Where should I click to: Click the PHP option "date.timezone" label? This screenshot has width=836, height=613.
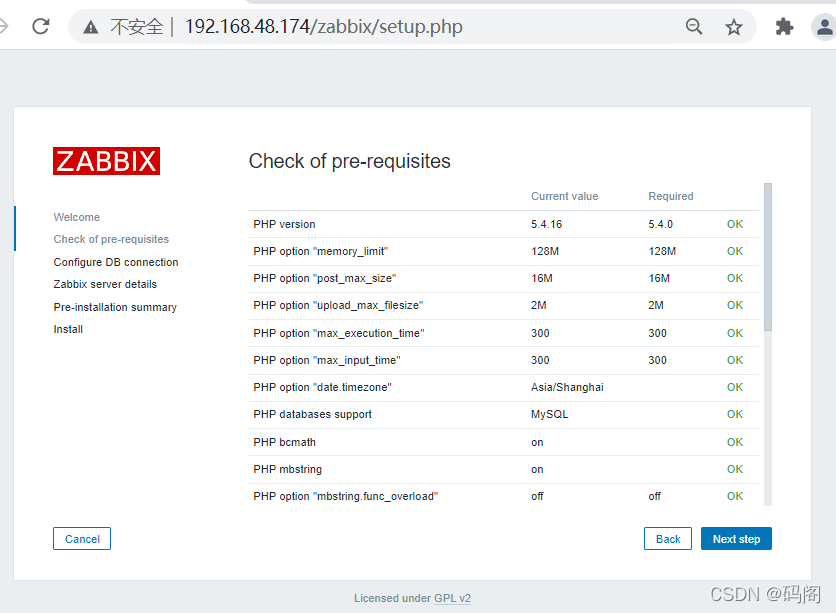coord(323,387)
